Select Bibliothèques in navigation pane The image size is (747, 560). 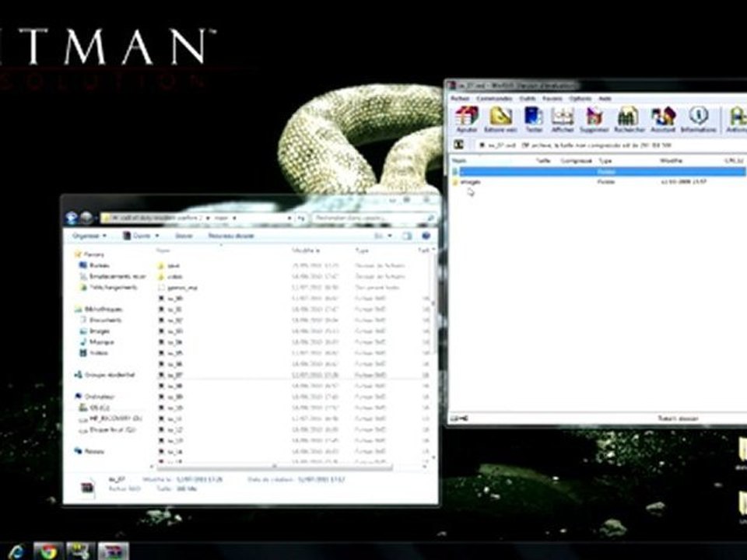click(98, 309)
